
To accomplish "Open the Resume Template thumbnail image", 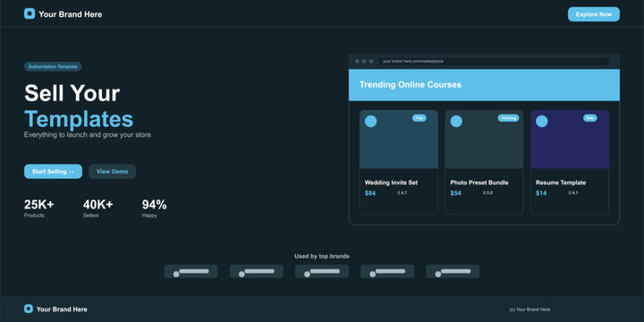I will tap(569, 140).
